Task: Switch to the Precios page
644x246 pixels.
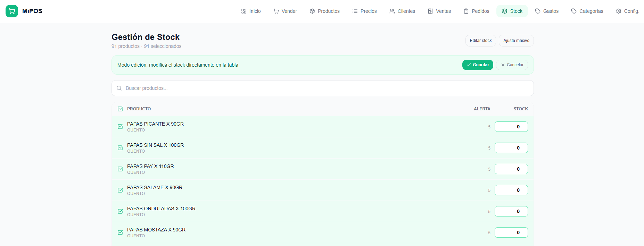Action: click(364, 11)
